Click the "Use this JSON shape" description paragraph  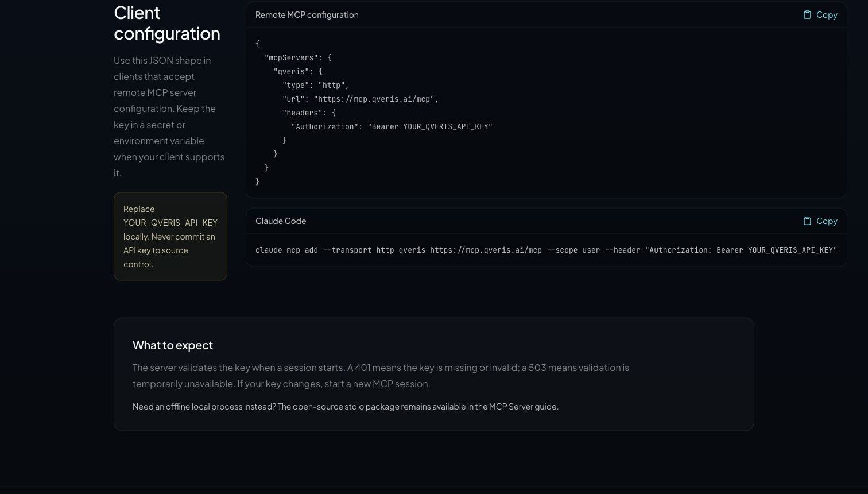(x=169, y=117)
